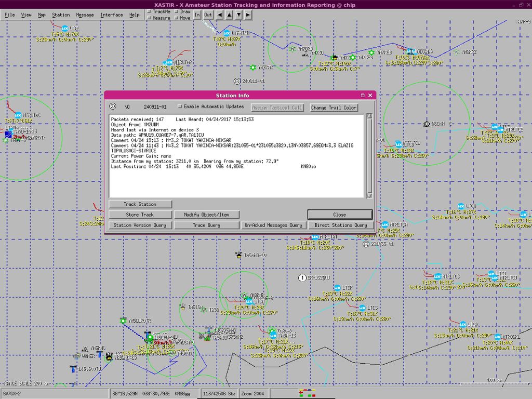Select the LTCD weather station icon
Image resolution: width=532 pixels, height=399 pixels.
(x=398, y=144)
